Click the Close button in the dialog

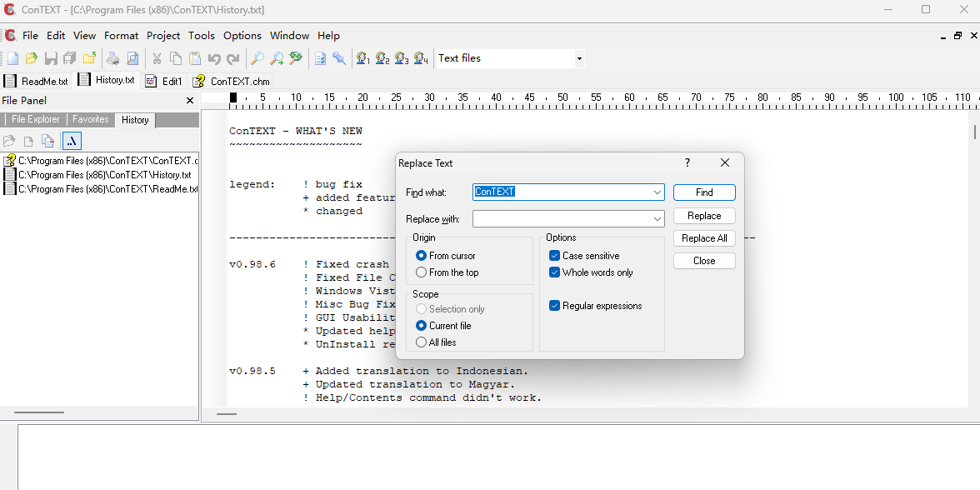(704, 261)
